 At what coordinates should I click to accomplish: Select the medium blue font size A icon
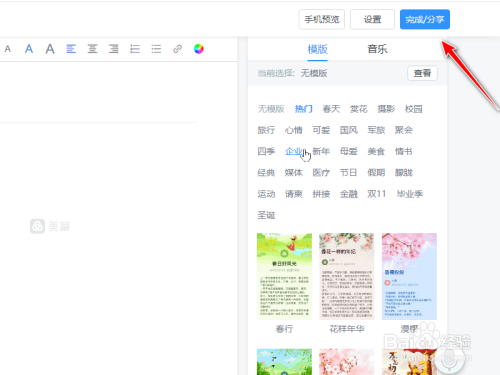[29, 49]
